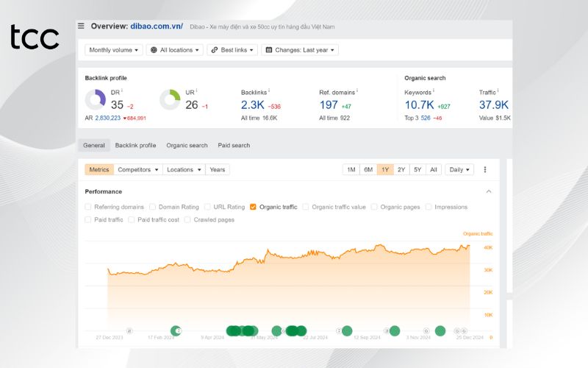Viewport: 588px width, 368px height.
Task: Open the All locations dropdown
Action: coord(175,50)
